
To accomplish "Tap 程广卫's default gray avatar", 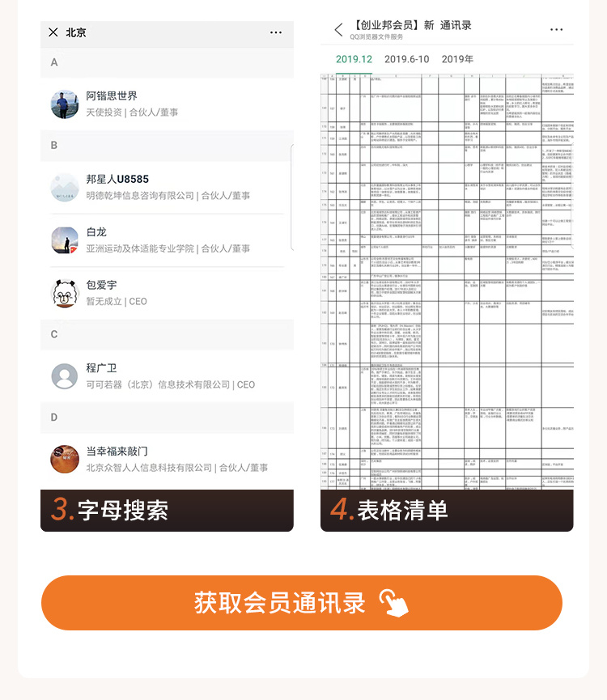I will click(65, 376).
